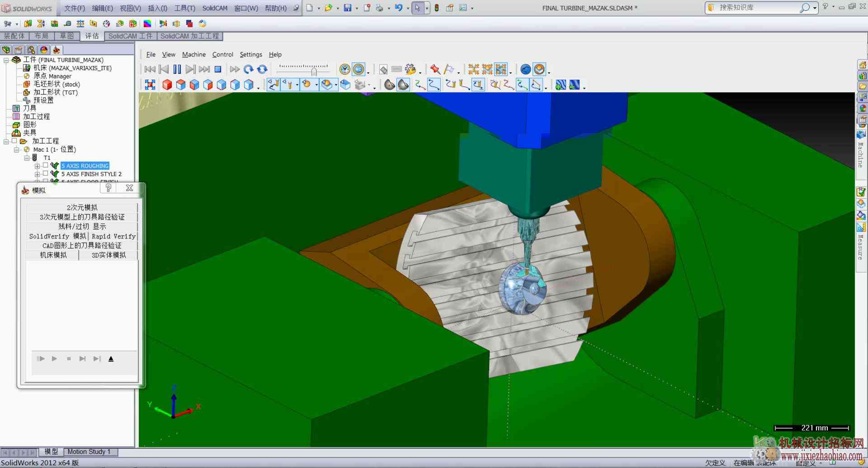868x468 pixels.
Task: Click the fast forward double-arrow button
Action: (x=235, y=69)
